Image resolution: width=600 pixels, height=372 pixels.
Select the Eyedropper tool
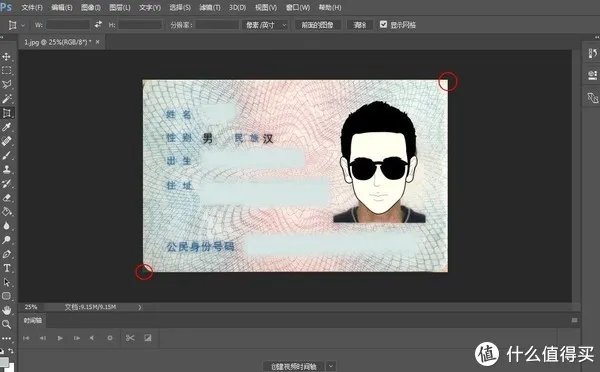(x=7, y=127)
